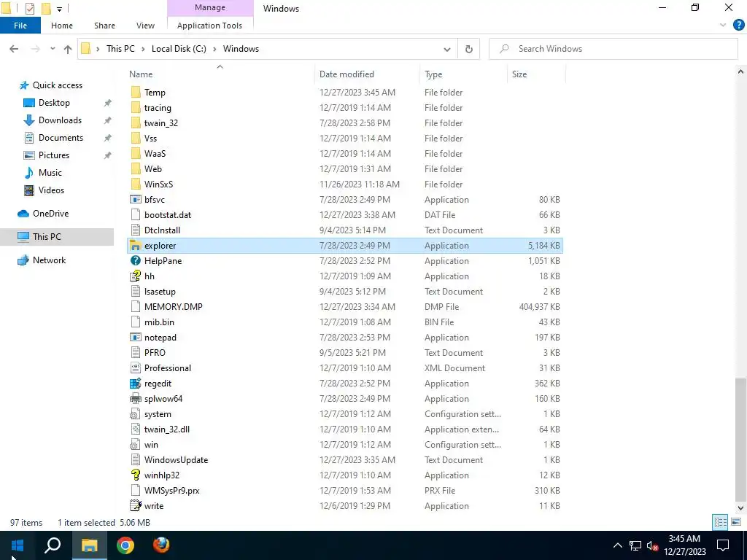Expand the chevron after This PC in path
Viewport: 747px width, 560px height.
tap(143, 49)
